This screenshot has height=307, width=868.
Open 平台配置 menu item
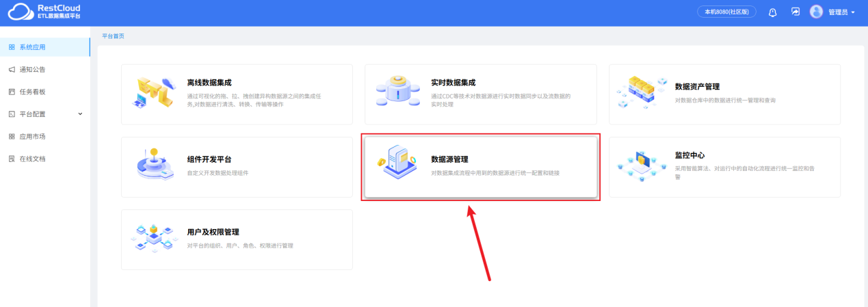tap(44, 114)
